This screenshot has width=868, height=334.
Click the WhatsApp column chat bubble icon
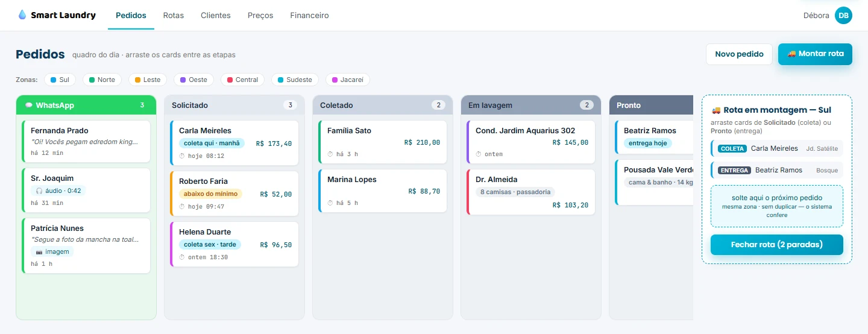pyautogui.click(x=29, y=106)
